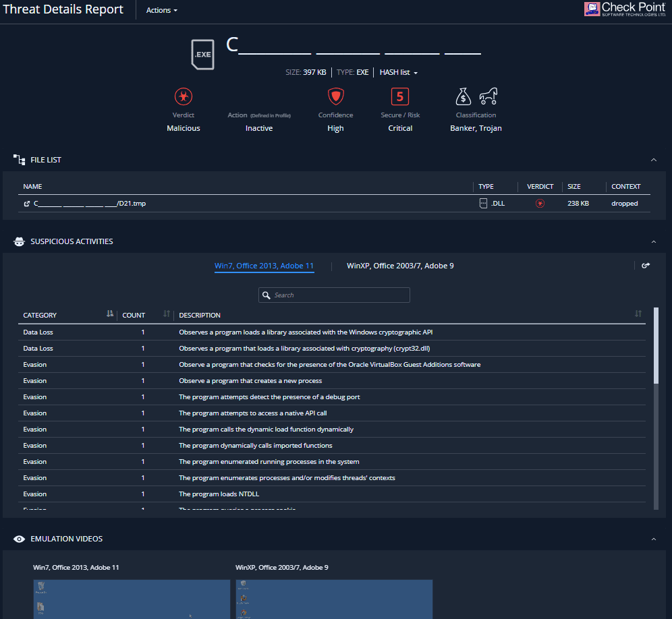Click the suspicious activities Search field
This screenshot has height=619, width=672.
click(x=334, y=295)
